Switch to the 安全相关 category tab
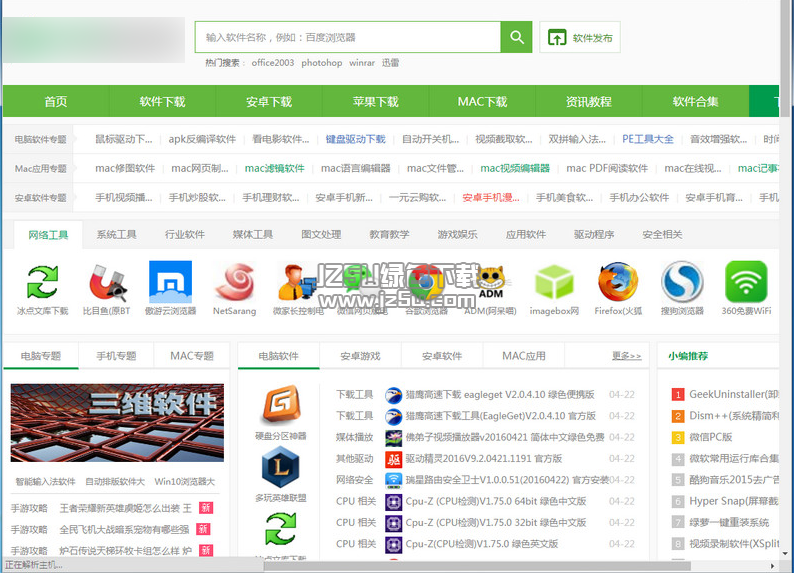Image resolution: width=794 pixels, height=573 pixels. point(662,235)
